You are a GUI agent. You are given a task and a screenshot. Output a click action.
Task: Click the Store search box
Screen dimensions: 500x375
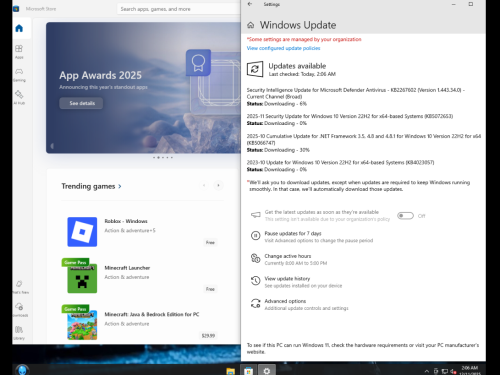click(x=179, y=9)
